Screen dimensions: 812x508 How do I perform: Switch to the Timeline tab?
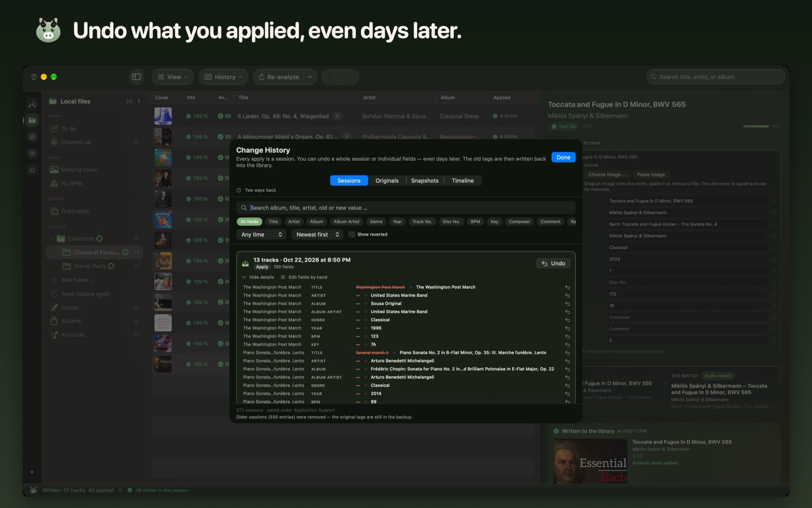[463, 180]
